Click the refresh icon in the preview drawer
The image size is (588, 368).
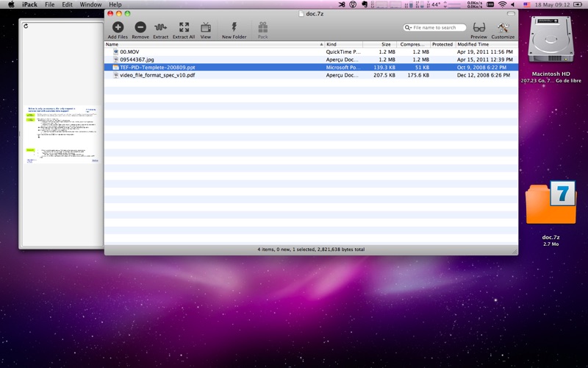point(26,26)
